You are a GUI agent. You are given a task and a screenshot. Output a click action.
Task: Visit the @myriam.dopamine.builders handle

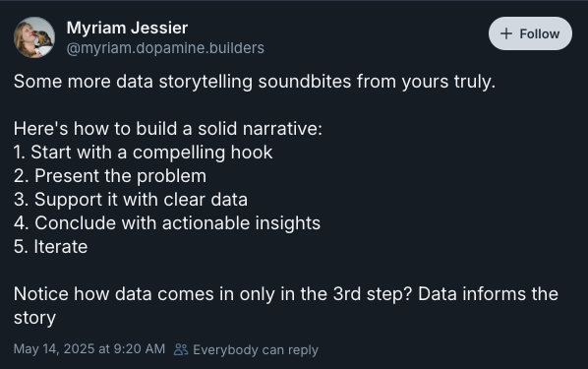(x=165, y=48)
